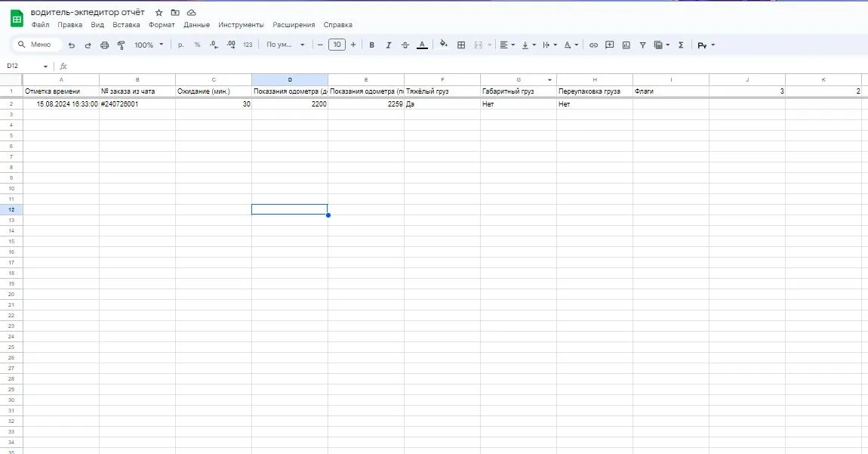Click the insert link icon
This screenshot has width=868, height=454.
pos(593,45)
